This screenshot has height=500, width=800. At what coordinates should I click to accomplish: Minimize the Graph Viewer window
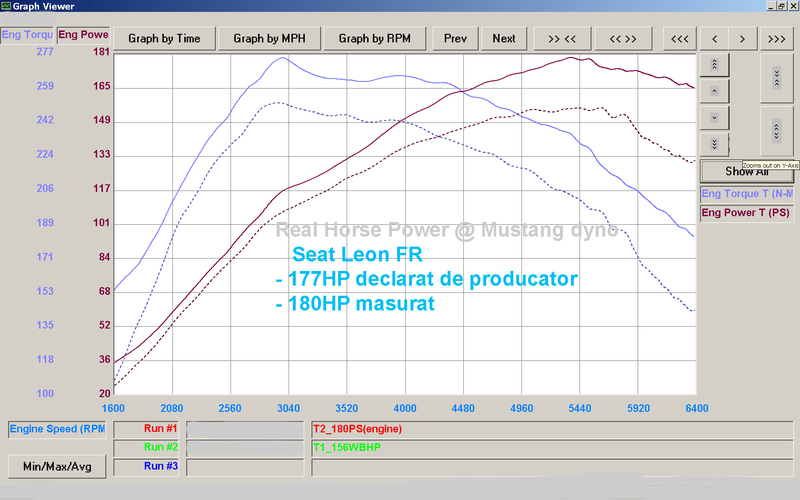(771, 6)
